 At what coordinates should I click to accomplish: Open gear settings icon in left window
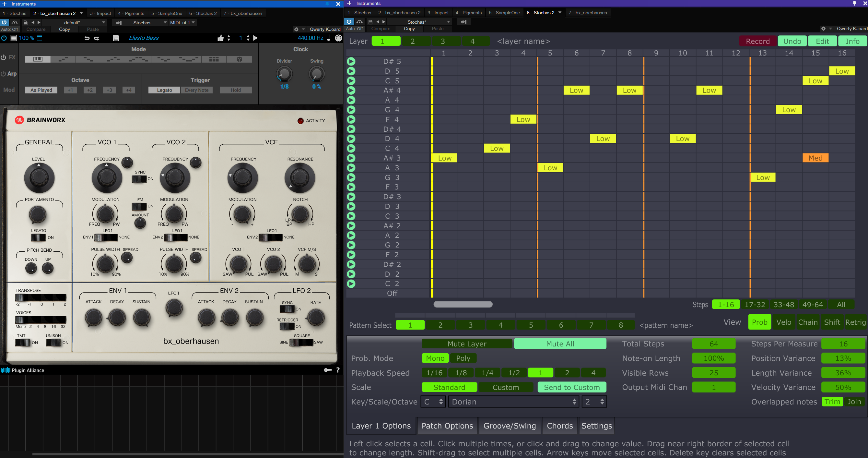[x=296, y=29]
